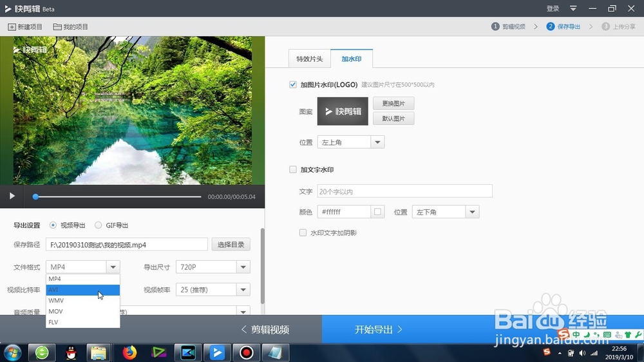
Task: Open the white color swatch picker
Action: click(x=377, y=212)
